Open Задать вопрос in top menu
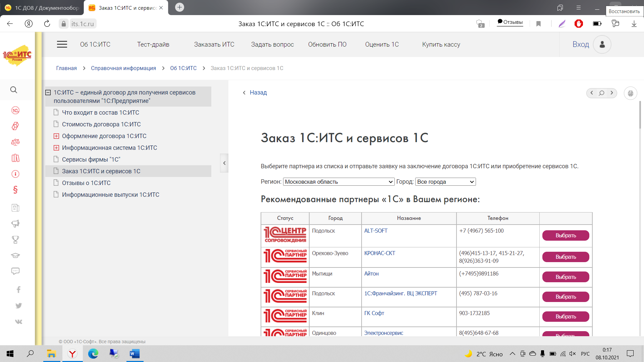The width and height of the screenshot is (644, 362). click(x=272, y=44)
